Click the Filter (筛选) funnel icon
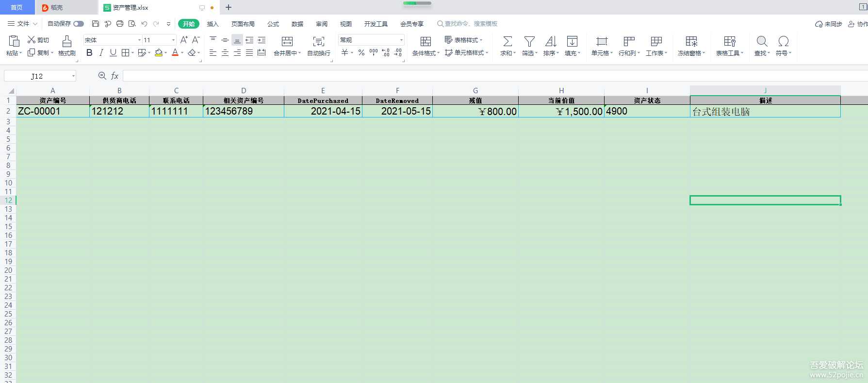 [529, 41]
